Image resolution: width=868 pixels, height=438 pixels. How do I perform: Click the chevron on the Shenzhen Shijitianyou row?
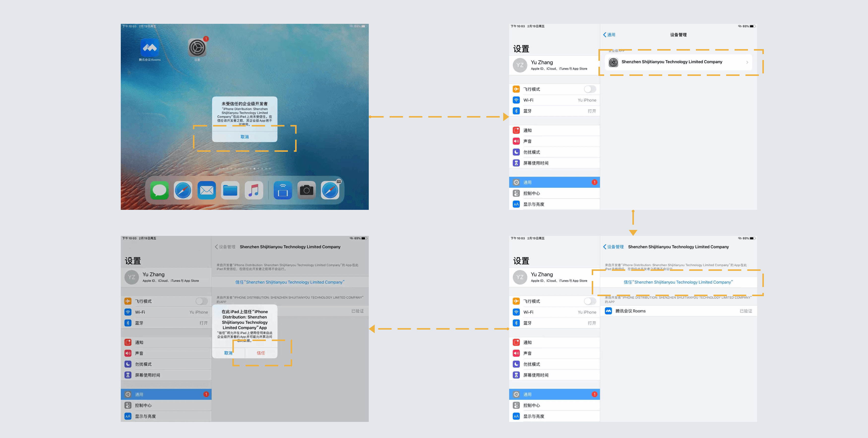pos(747,62)
